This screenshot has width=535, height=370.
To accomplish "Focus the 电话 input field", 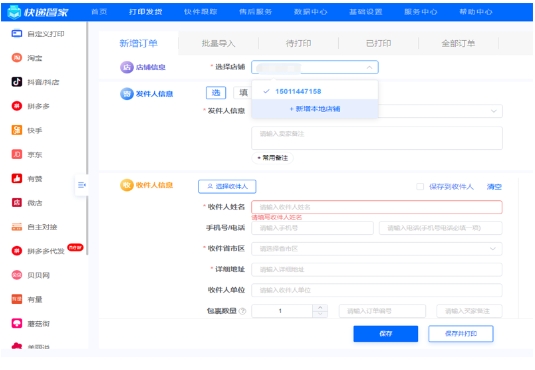I will coord(440,228).
